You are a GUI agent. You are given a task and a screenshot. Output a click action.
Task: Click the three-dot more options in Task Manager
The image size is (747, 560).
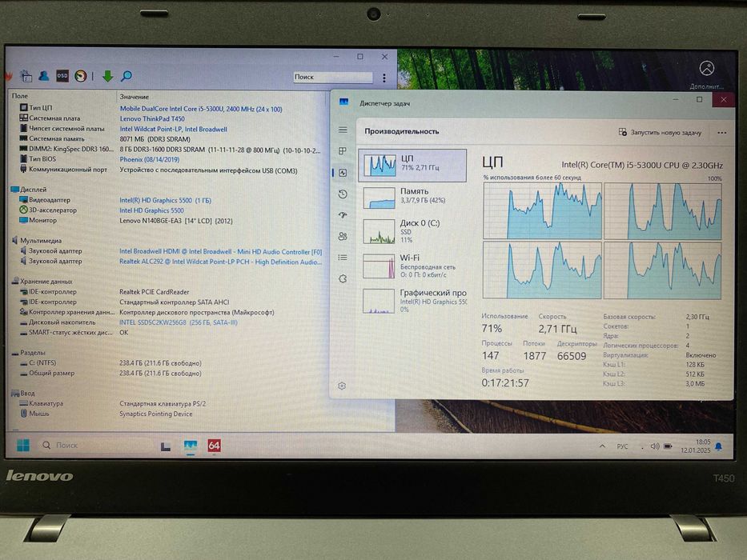click(x=721, y=133)
